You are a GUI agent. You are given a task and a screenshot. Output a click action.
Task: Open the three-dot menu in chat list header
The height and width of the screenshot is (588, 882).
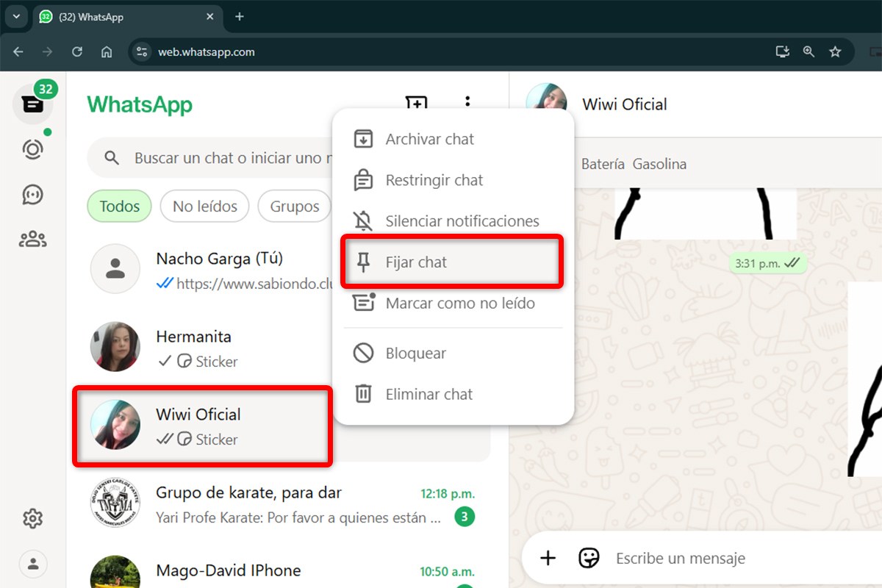[x=467, y=101]
